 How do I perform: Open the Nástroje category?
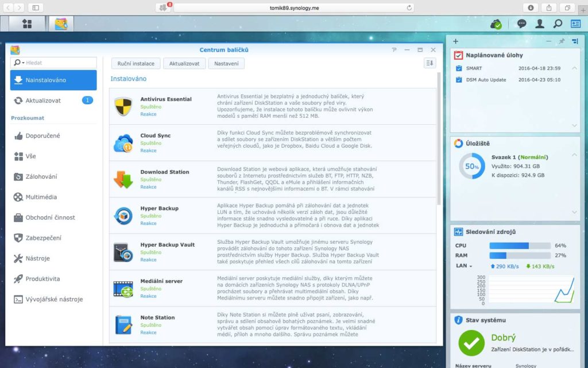click(x=53, y=258)
